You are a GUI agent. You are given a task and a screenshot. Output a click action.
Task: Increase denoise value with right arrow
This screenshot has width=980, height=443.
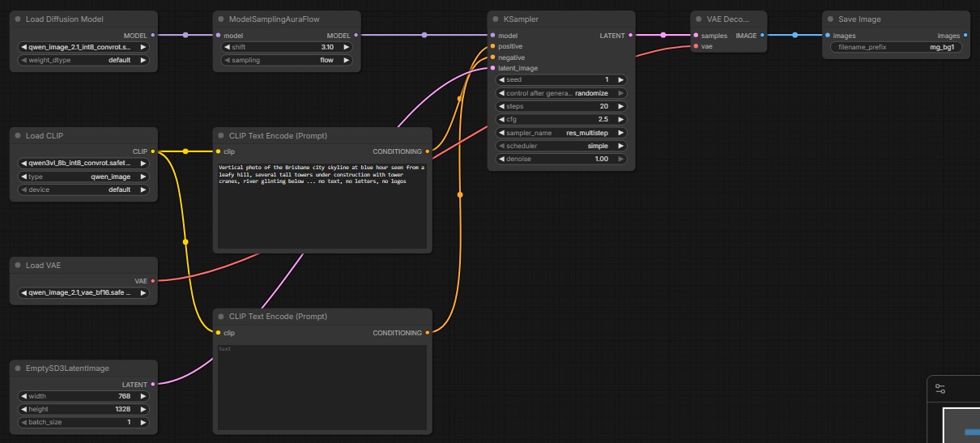click(620, 159)
